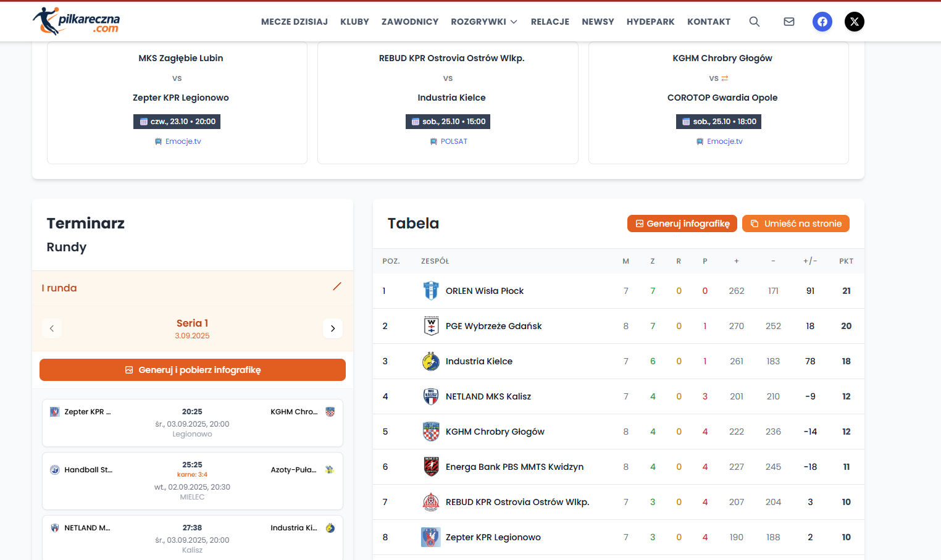941x560 pixels.
Task: Click the Umieść na stronie button
Action: (795, 224)
